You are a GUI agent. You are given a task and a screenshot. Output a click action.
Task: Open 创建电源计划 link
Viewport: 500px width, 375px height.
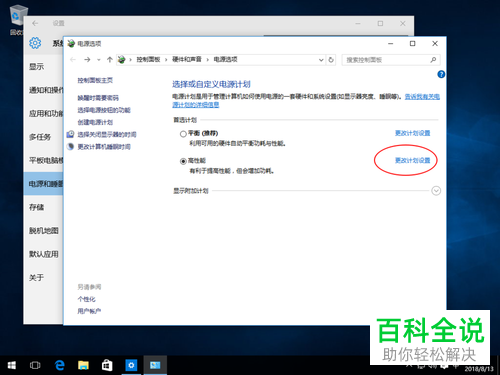pos(95,122)
